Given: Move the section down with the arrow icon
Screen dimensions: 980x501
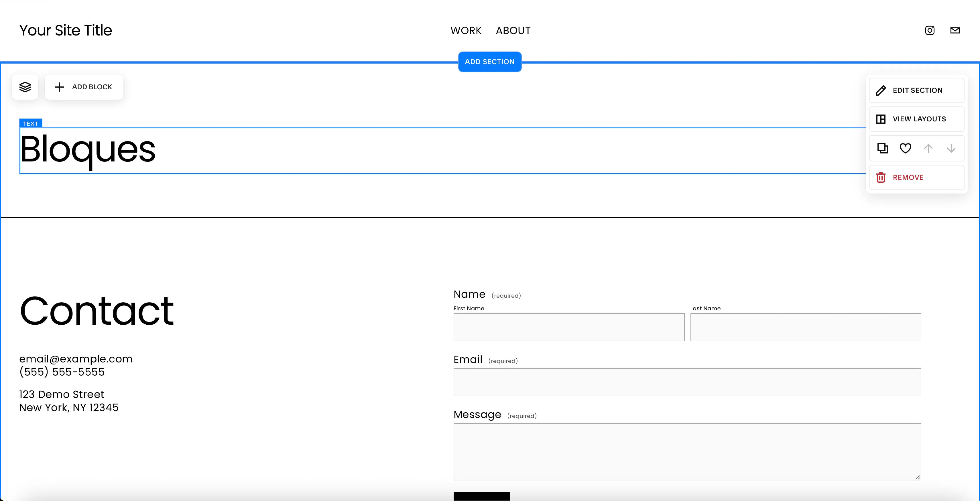Looking at the screenshot, I should (951, 148).
